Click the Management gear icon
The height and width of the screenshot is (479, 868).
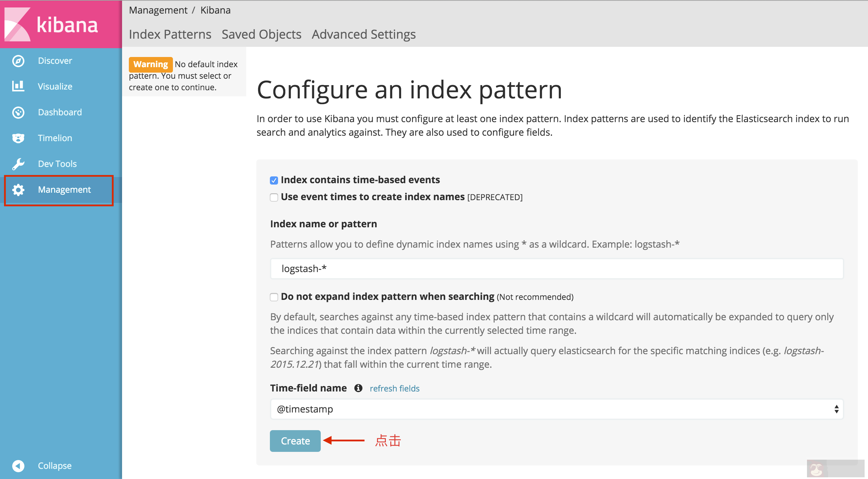(18, 190)
